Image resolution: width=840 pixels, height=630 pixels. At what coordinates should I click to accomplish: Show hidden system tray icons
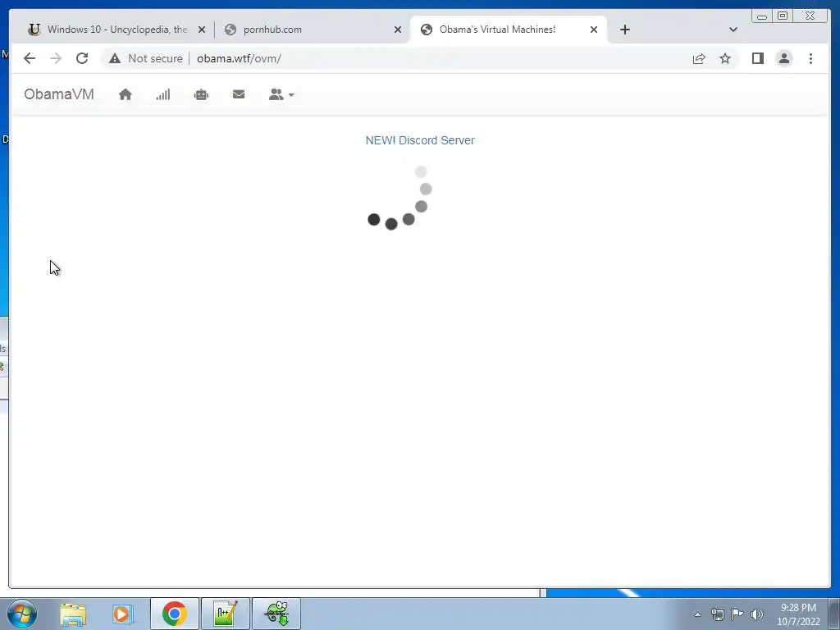(697, 614)
